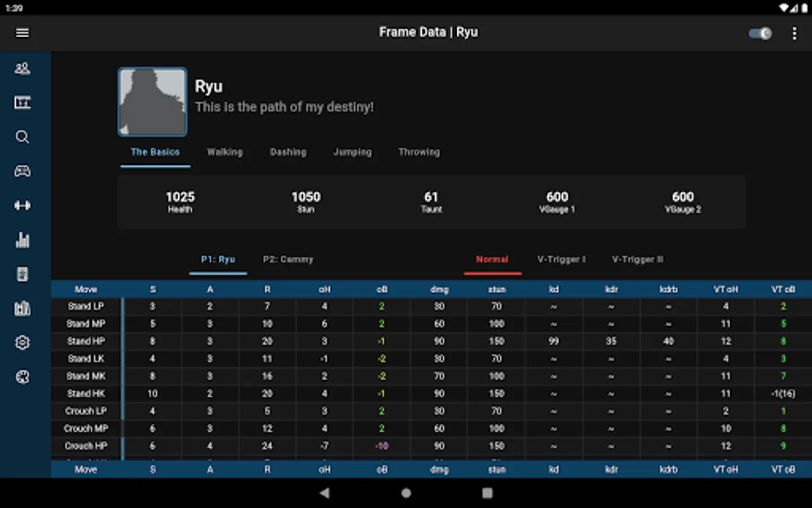
Task: Click the 600 VGauge 2 stat
Action: click(x=683, y=202)
